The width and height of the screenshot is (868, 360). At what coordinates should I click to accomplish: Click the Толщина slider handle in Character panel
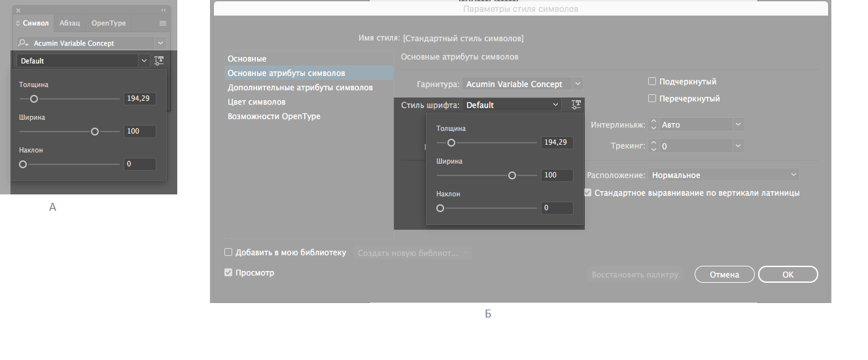(34, 99)
